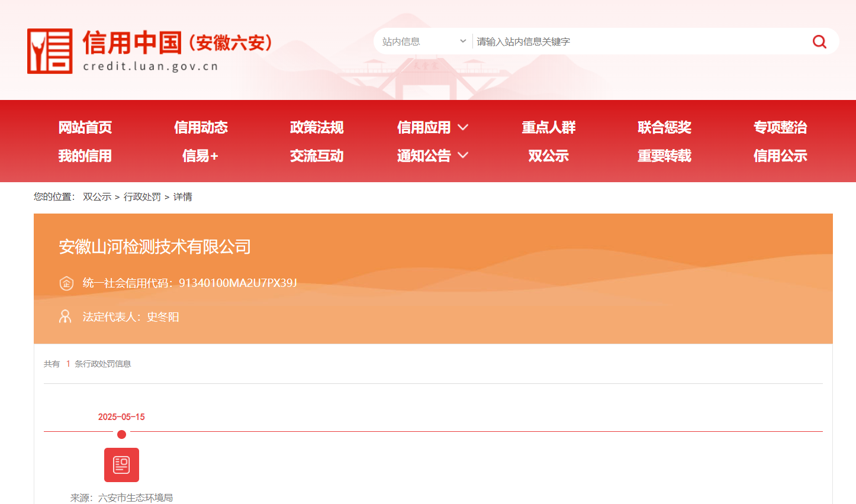
Task: Expand the 通知公告 menu chevron
Action: [x=463, y=156]
